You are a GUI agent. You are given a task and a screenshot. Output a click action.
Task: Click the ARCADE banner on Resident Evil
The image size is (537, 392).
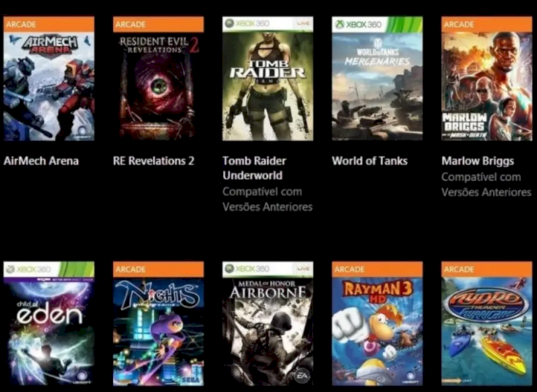[x=158, y=24]
